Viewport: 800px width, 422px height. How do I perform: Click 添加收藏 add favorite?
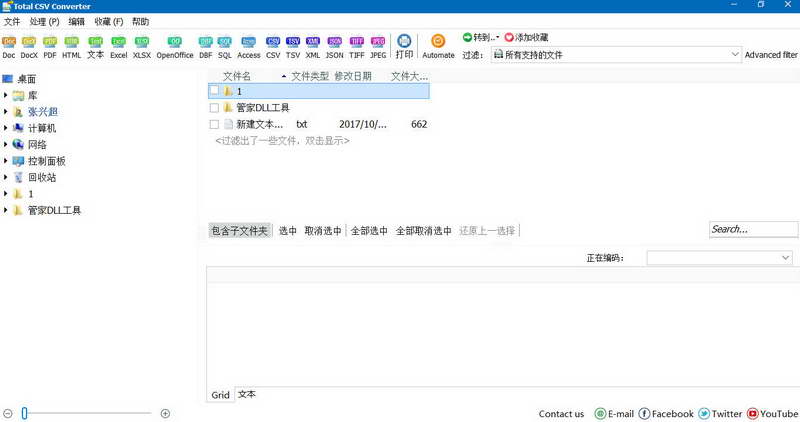pos(526,37)
